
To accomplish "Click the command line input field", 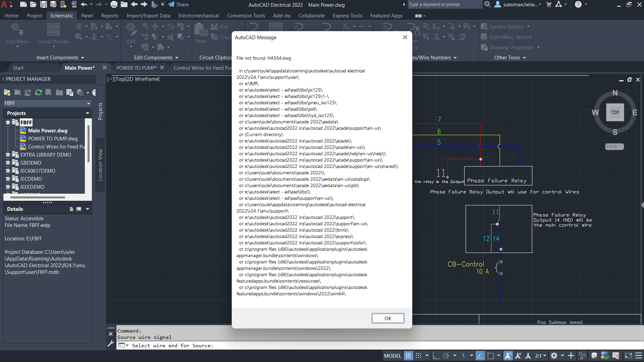I will [235, 346].
